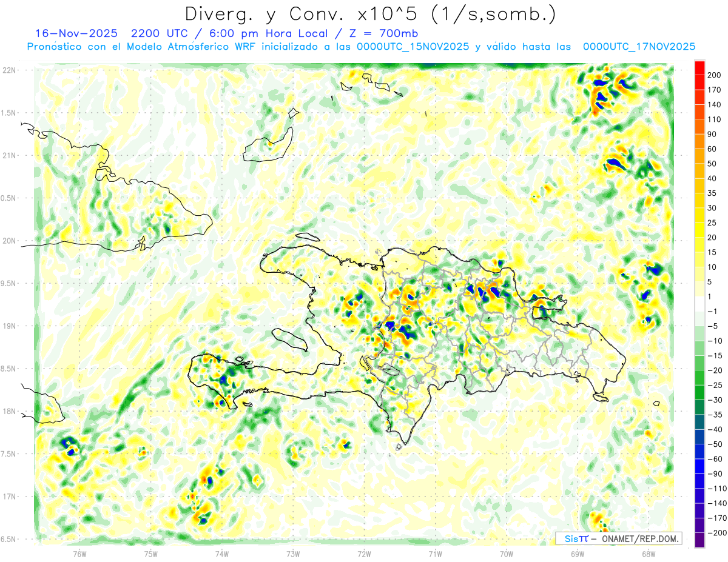The width and height of the screenshot is (728, 562).
Task: Click the positive '90' color scale value
Action: coord(712,134)
